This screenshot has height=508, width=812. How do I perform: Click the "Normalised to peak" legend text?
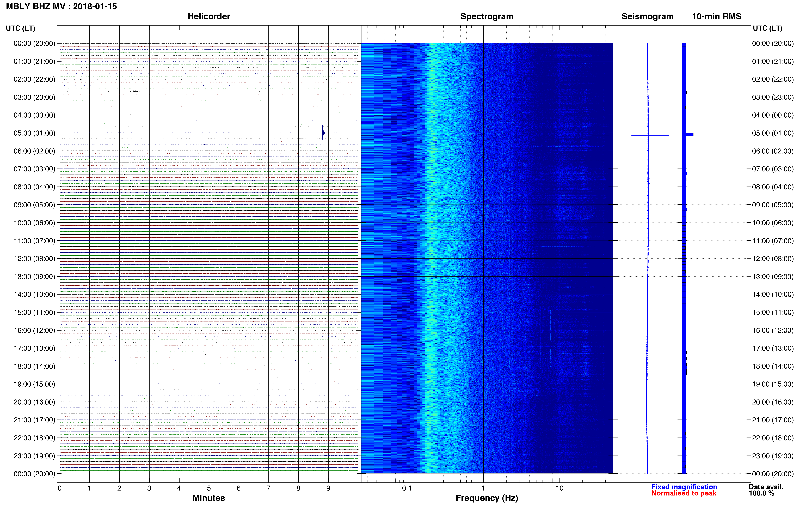click(684, 493)
